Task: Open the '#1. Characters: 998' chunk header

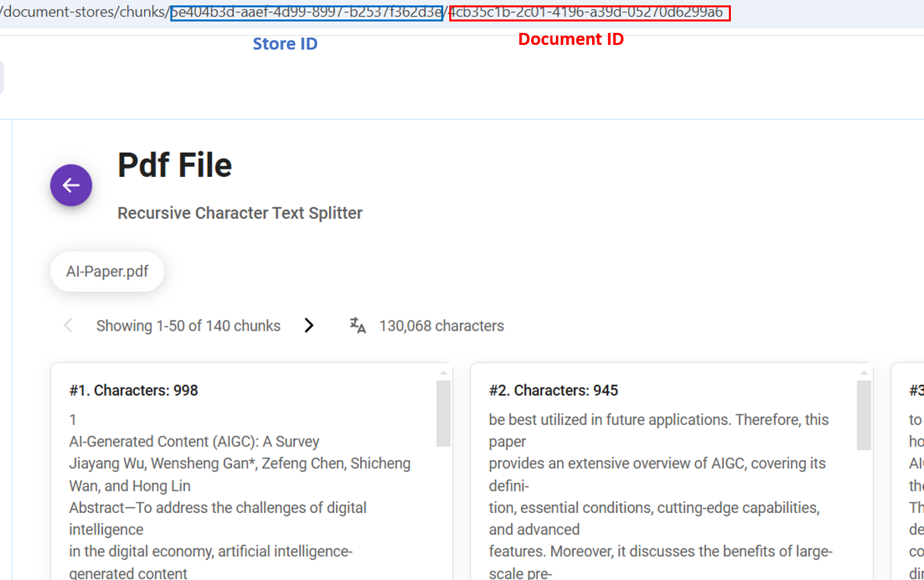Action: point(133,390)
